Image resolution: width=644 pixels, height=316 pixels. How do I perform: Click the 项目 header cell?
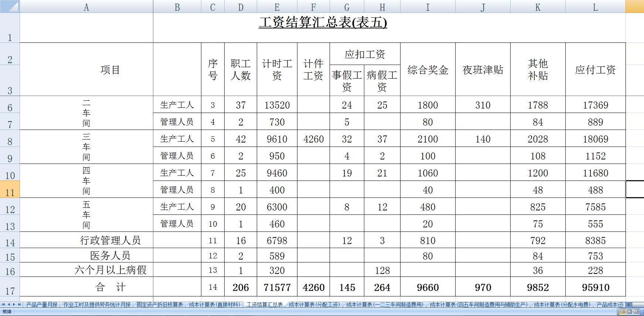(x=86, y=69)
